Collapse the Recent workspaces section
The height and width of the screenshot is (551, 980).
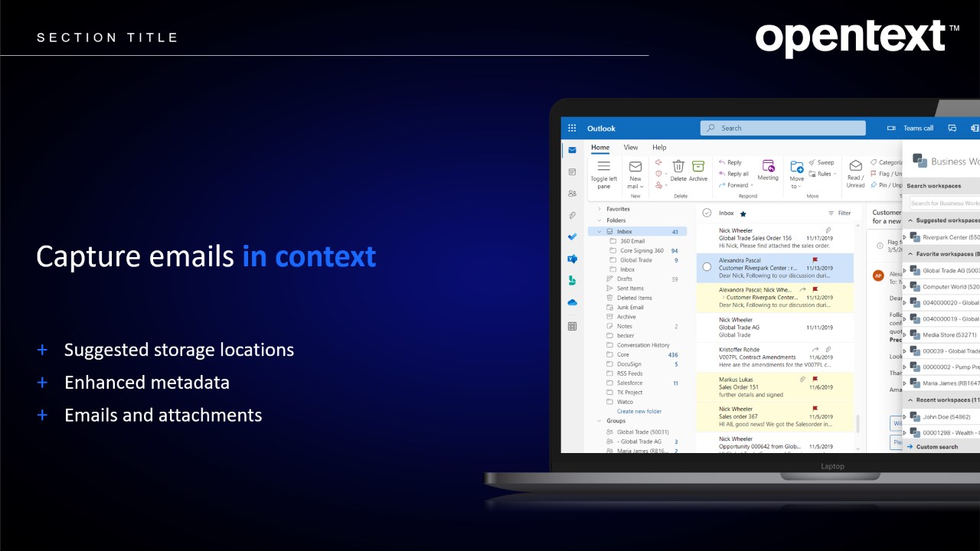tap(910, 400)
